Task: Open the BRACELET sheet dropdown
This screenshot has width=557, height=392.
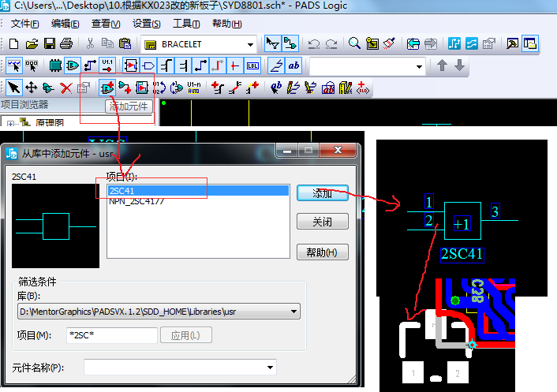Action: 250,45
